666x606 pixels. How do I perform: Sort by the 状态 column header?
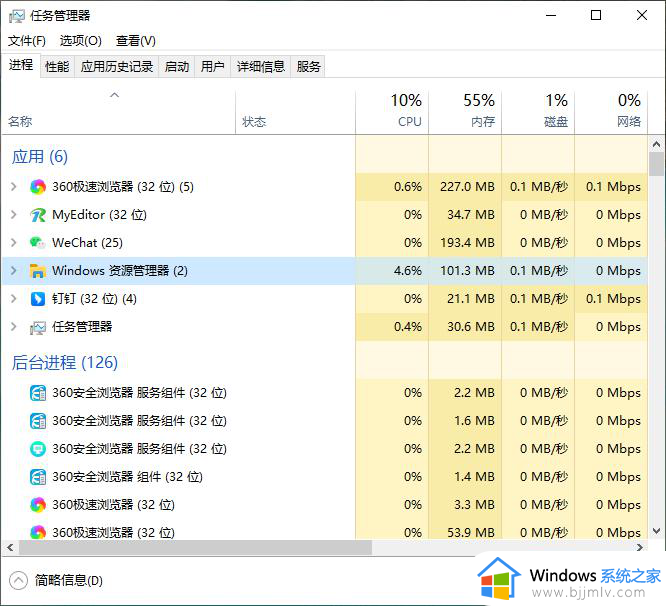coord(295,113)
